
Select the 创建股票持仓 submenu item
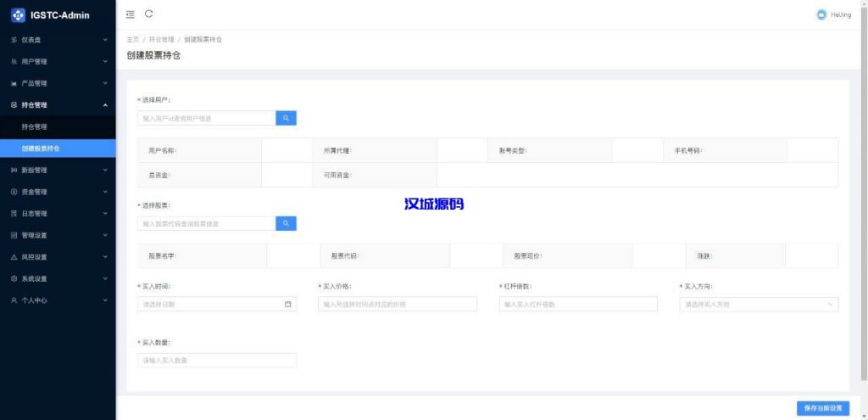58,148
